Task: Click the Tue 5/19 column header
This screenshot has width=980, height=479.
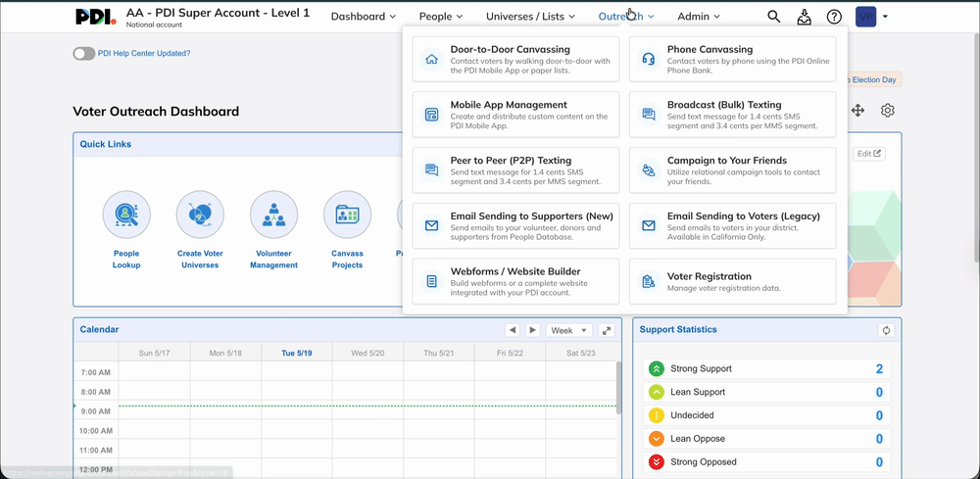Action: 297,353
